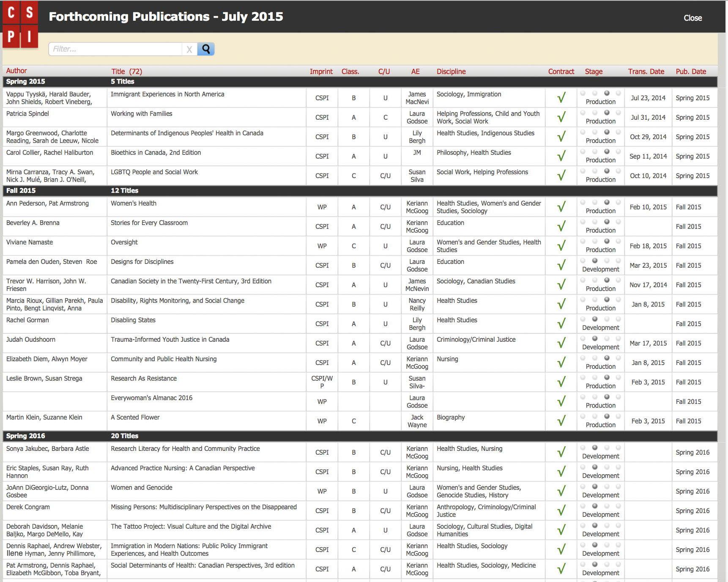Image resolution: width=728 pixels, height=582 pixels.
Task: Open the Bioethics in Canada, 2nd Edition title
Action: [x=156, y=153]
